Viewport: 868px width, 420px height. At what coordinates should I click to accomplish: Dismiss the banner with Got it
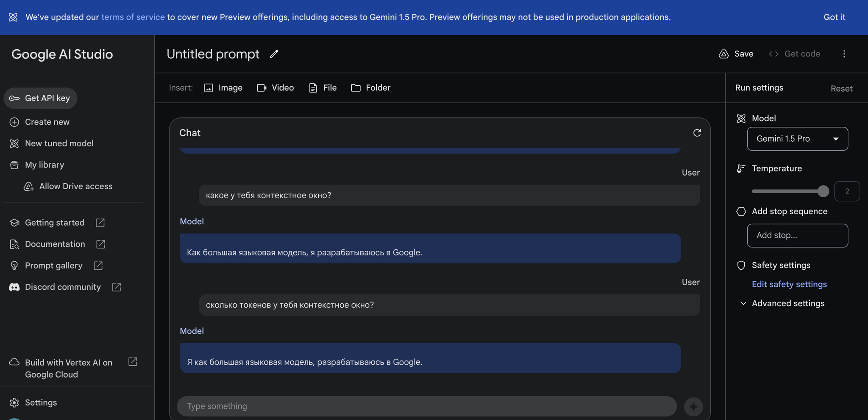point(834,17)
